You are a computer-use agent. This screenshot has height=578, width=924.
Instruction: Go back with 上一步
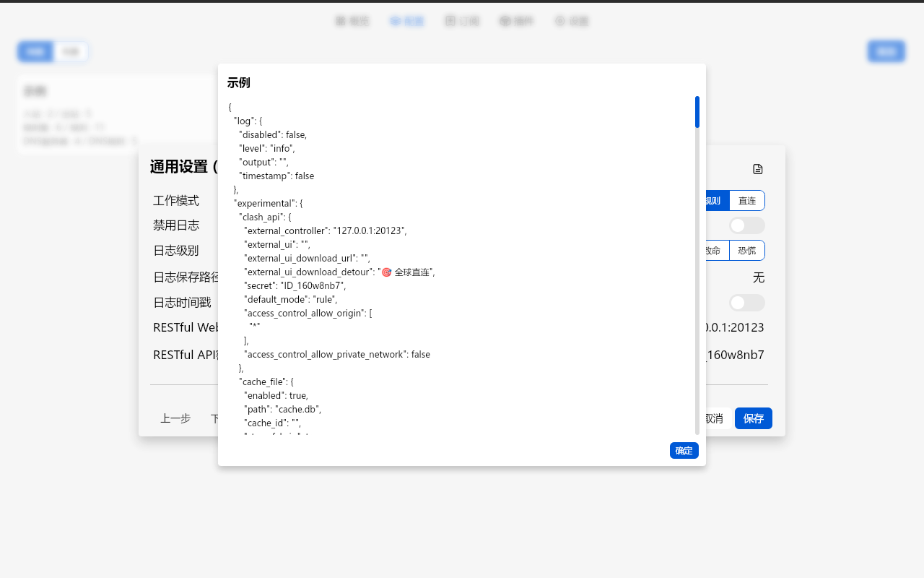tap(175, 418)
